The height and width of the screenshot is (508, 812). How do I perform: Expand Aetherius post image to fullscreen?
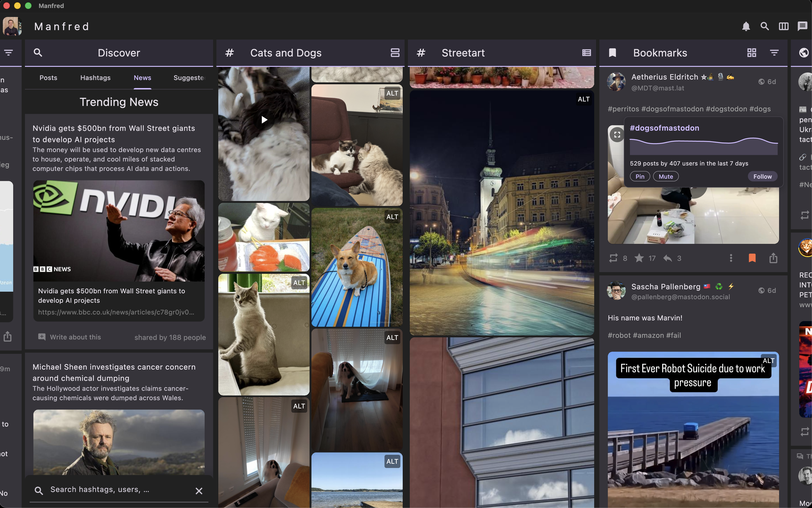click(x=617, y=135)
